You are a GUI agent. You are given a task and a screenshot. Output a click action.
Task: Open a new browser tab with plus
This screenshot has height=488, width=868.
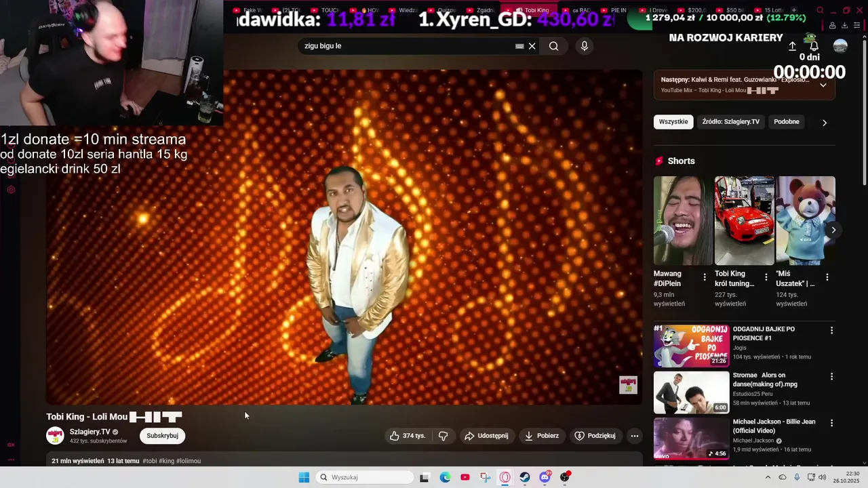[794, 10]
